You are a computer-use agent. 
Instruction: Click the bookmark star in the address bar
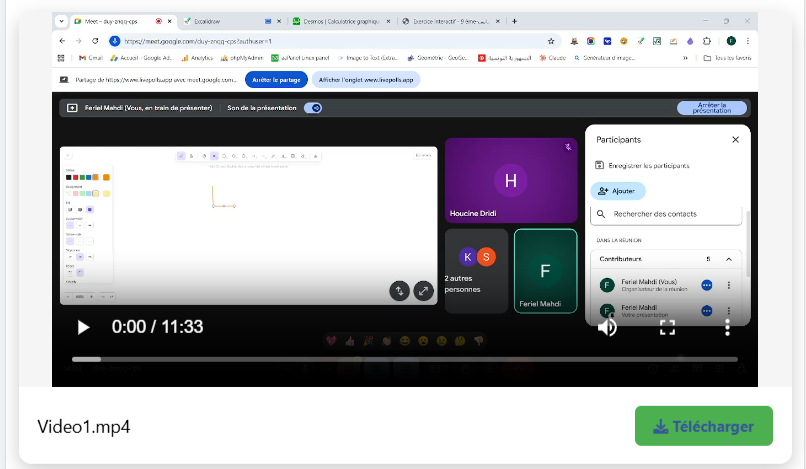pyautogui.click(x=551, y=41)
